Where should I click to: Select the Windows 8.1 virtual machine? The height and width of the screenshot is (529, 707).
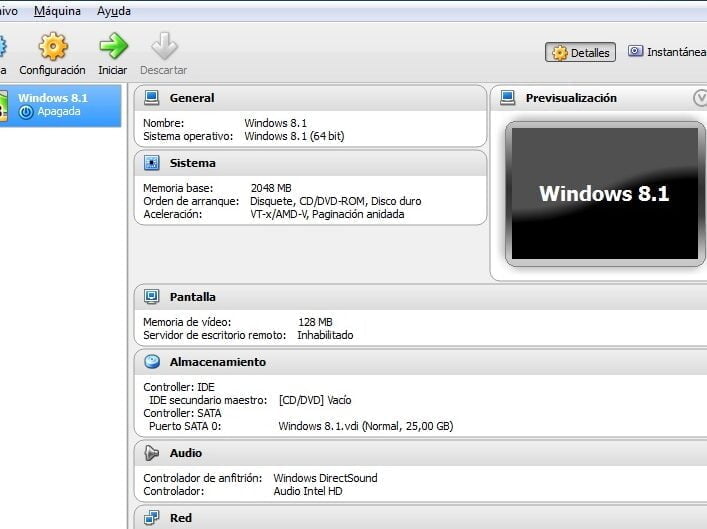60,105
